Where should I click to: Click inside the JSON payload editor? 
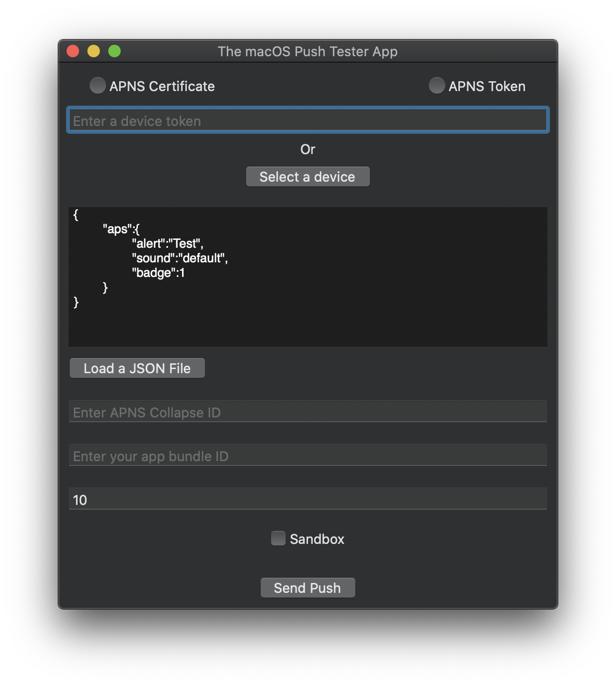(x=308, y=276)
